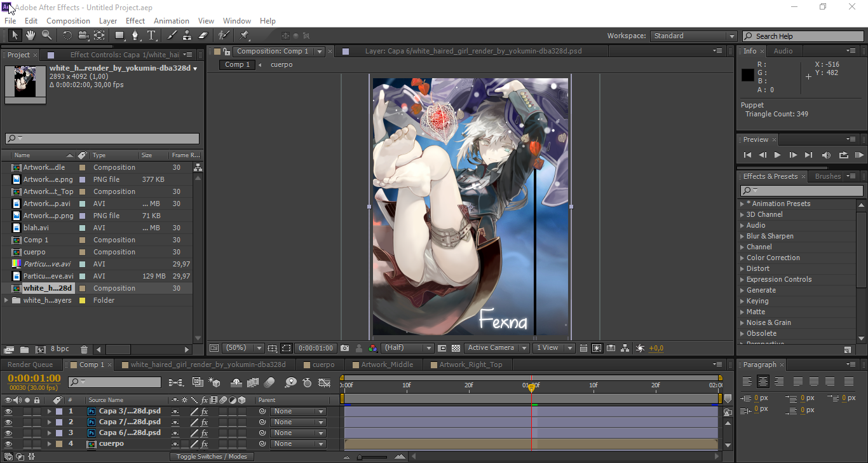The height and width of the screenshot is (463, 868).
Task: Hide the Capa 3 layer
Action: click(x=8, y=411)
